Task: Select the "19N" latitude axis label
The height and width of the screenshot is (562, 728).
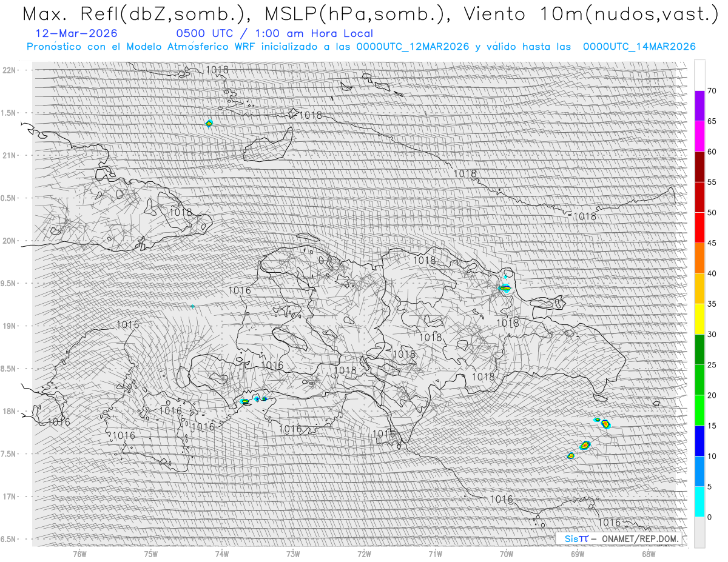Action: (x=10, y=326)
